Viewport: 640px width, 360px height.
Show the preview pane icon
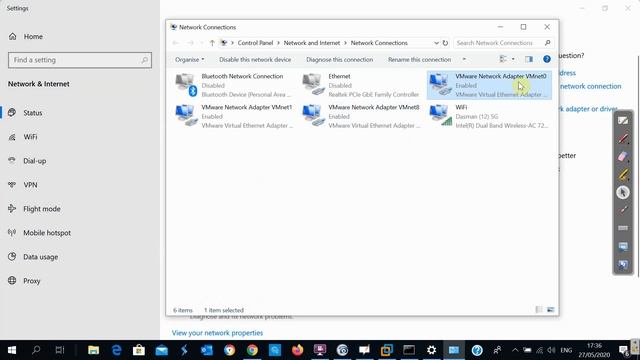(x=529, y=59)
